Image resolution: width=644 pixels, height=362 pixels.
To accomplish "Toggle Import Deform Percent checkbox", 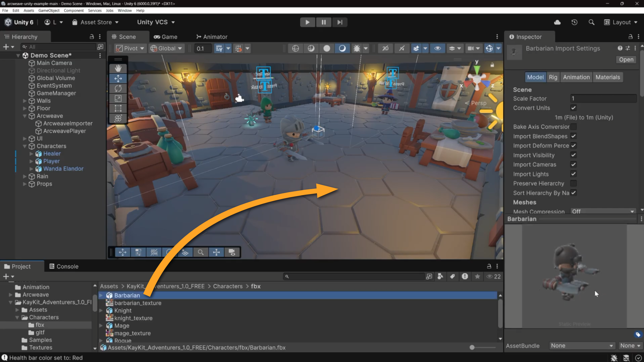I will 573,145.
